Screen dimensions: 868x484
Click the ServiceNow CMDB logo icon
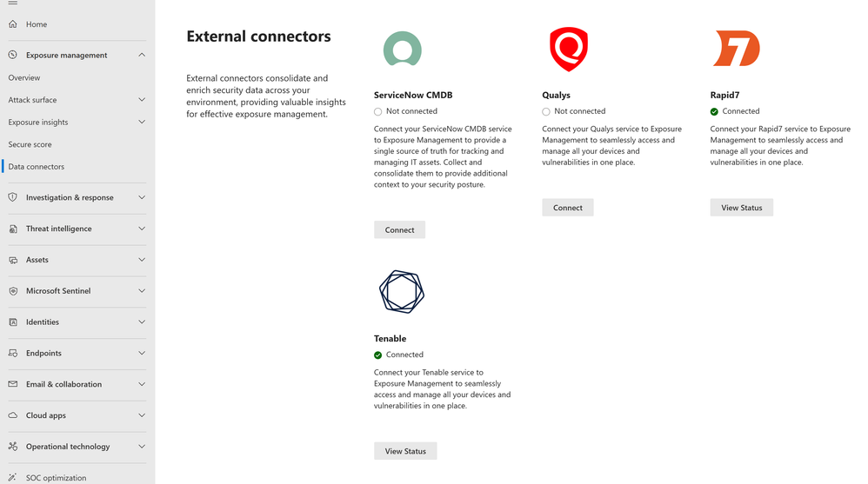[402, 49]
